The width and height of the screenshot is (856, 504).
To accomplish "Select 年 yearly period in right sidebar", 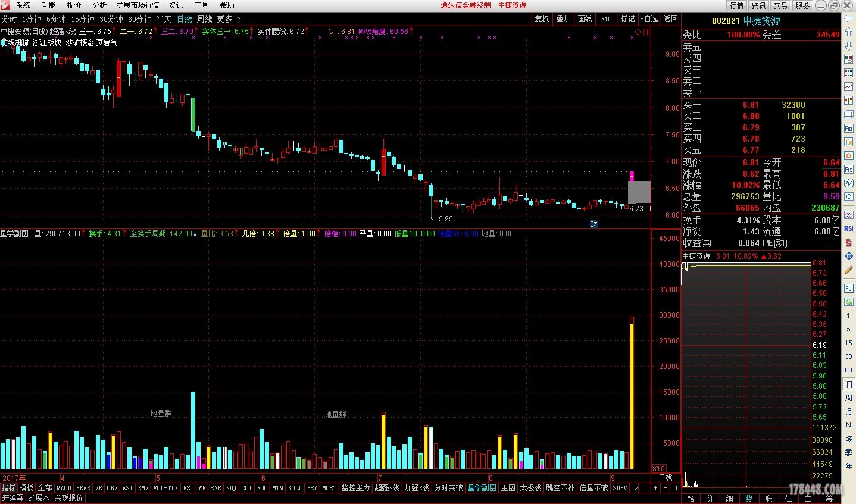I will 849,466.
